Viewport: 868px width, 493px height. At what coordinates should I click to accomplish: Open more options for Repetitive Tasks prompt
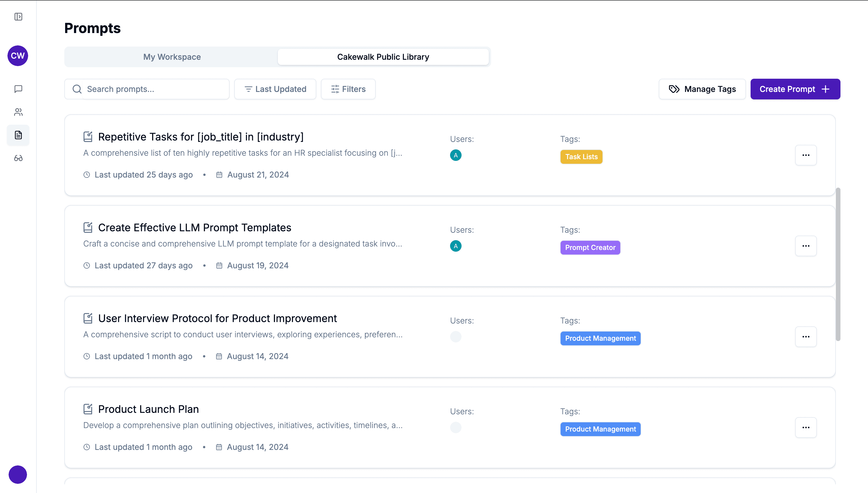[x=806, y=155]
